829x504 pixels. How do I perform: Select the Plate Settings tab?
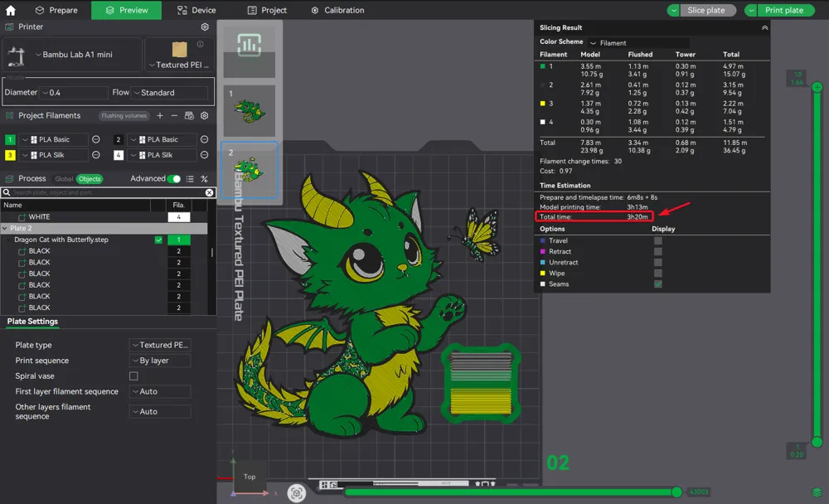pos(32,322)
